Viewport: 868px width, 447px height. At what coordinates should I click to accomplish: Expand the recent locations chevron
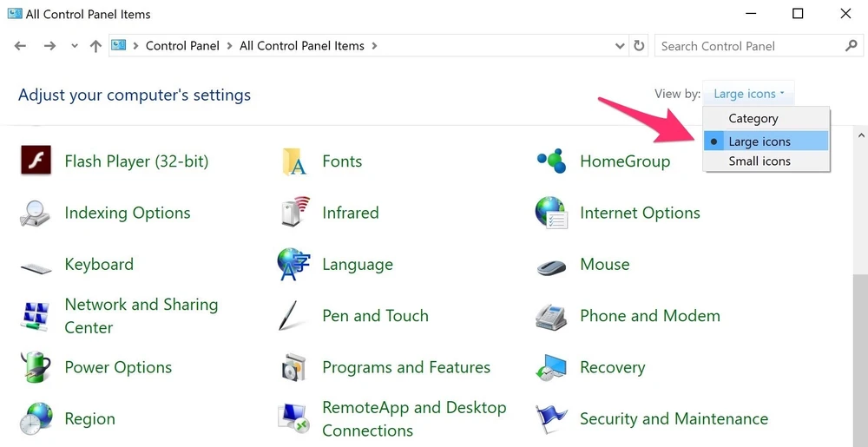click(x=75, y=46)
